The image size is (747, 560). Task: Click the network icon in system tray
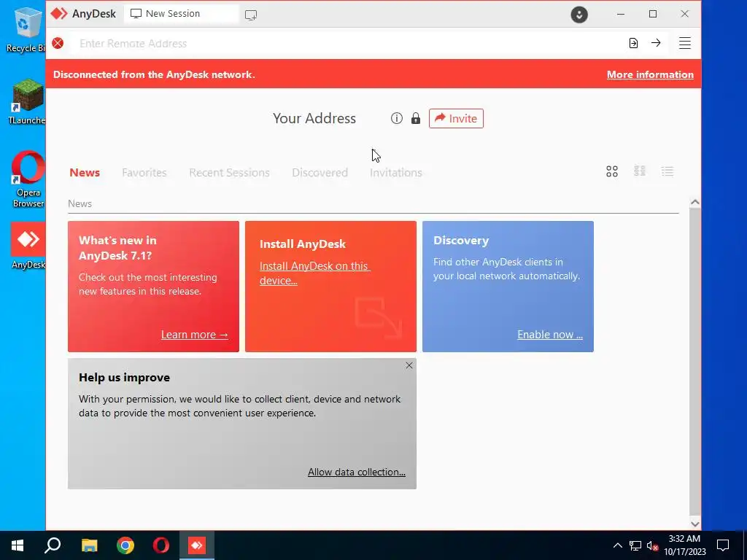click(x=635, y=545)
